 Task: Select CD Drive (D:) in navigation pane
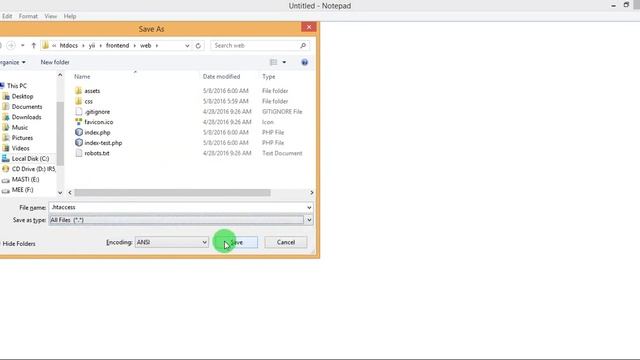click(x=33, y=169)
